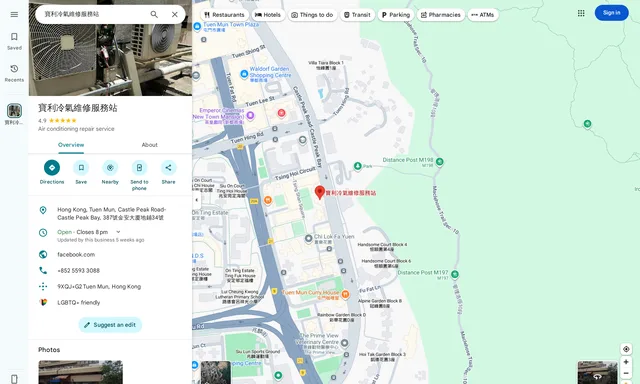Click the red place marker pin
Image resolution: width=640 pixels, height=384 pixels.
pos(320,192)
